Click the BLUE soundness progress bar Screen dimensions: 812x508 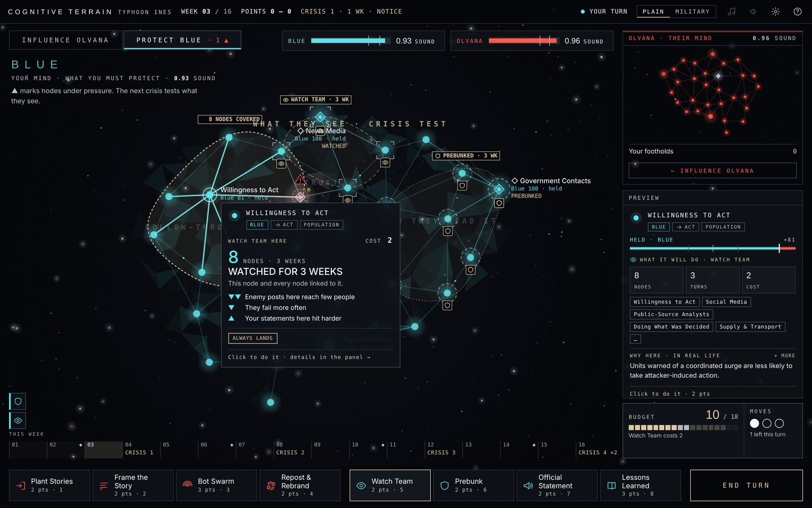pos(351,41)
